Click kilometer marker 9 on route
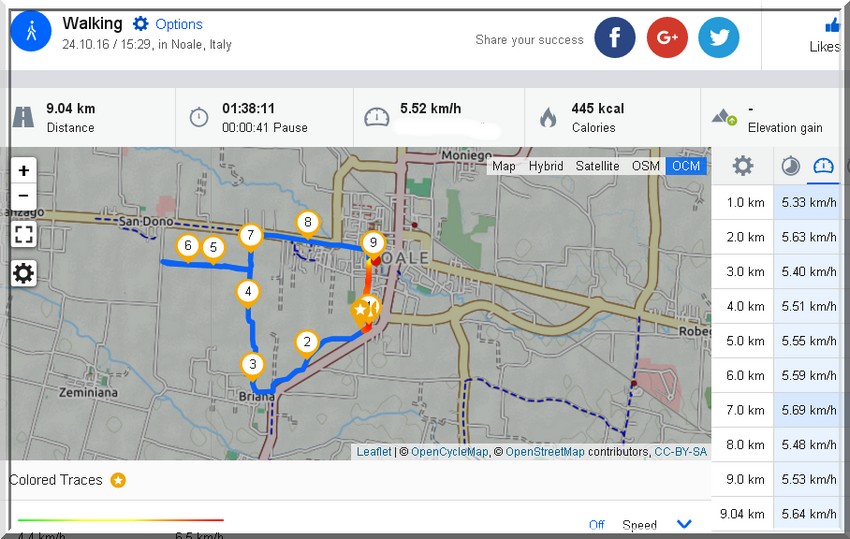 [373, 245]
